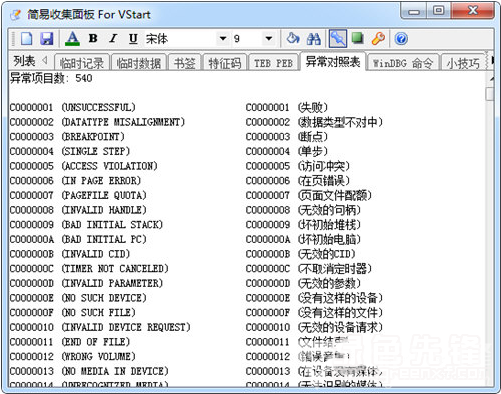This screenshot has width=501, height=394.
Task: Click the translation 'C0000006 (在页错误)'
Action: tap(298, 181)
